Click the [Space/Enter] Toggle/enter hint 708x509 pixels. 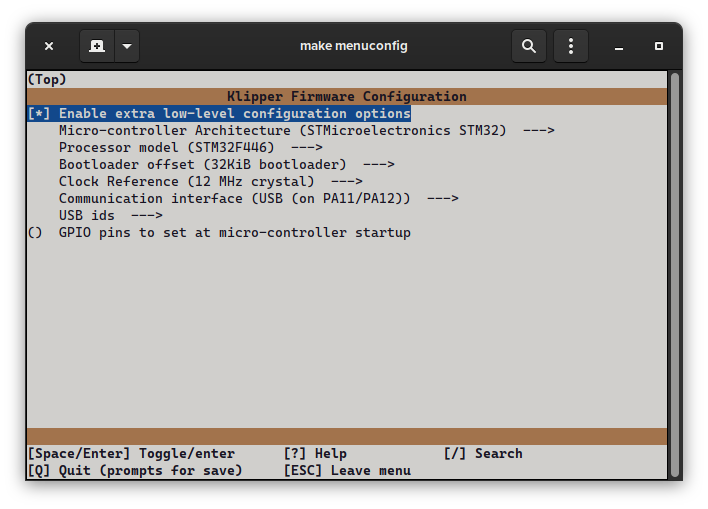click(x=131, y=453)
